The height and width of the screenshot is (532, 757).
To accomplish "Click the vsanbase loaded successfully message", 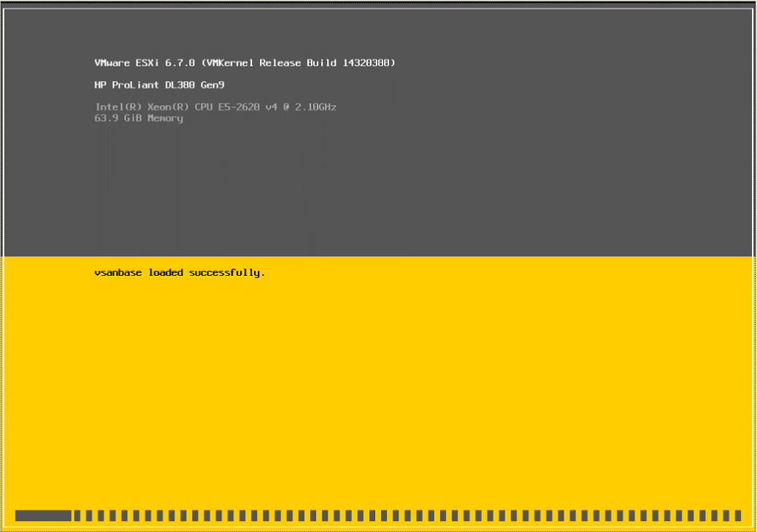I will tap(180, 273).
